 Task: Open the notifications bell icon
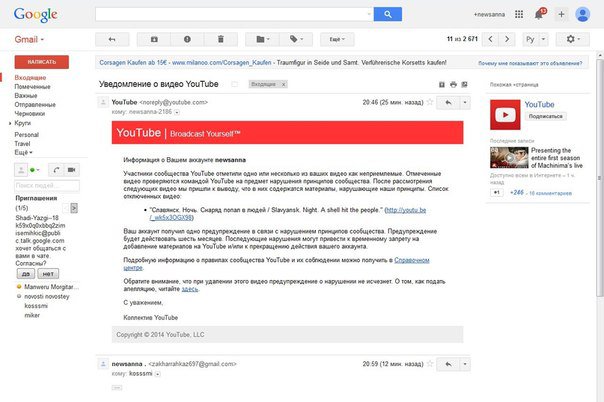point(540,15)
